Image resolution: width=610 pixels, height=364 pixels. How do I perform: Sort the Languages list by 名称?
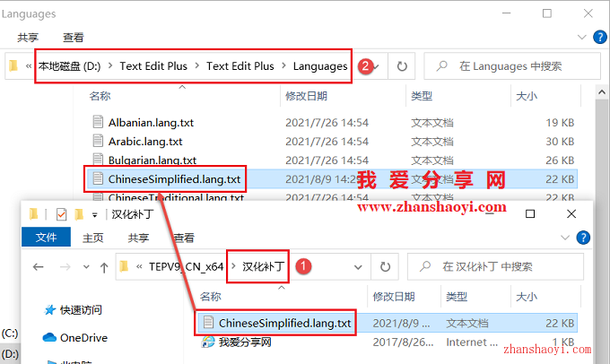[100, 96]
